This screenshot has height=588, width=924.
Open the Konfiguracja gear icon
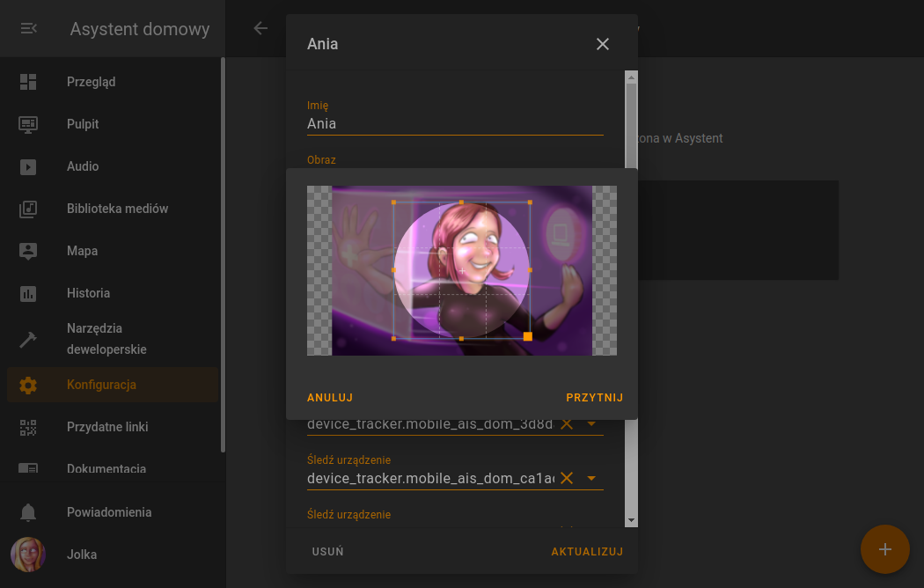[x=27, y=385]
